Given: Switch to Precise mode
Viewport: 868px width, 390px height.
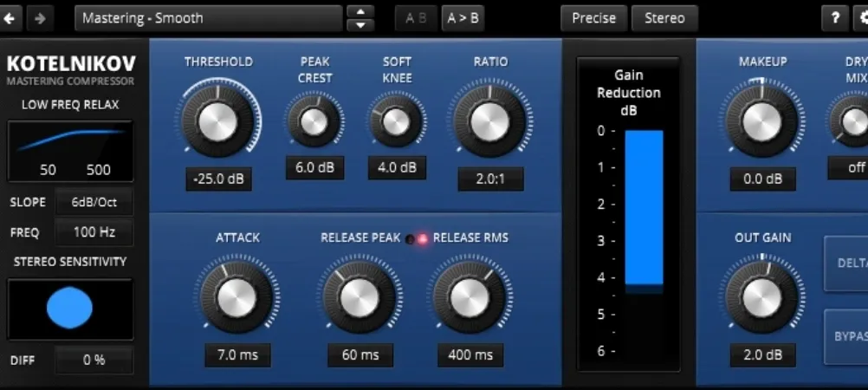Looking at the screenshot, I should 593,17.
